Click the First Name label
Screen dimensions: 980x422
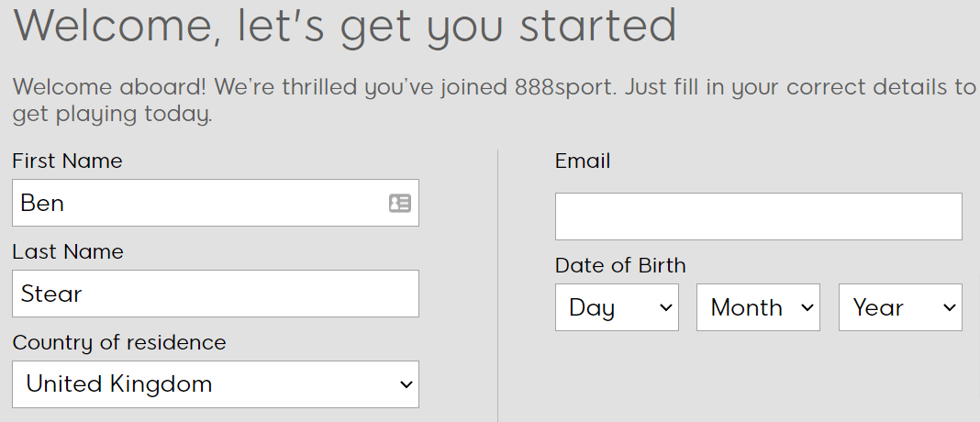(67, 161)
